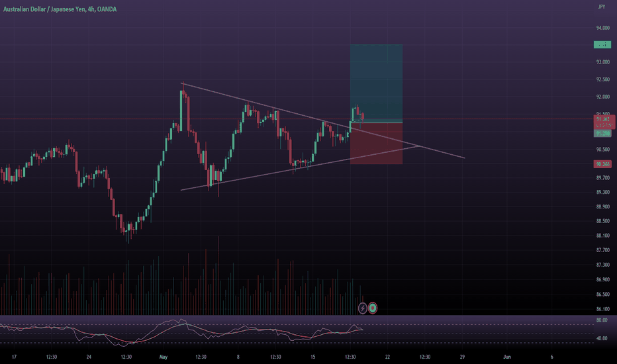Select the green profit zone of long position
Screen dimensions: 617x364
(376, 83)
